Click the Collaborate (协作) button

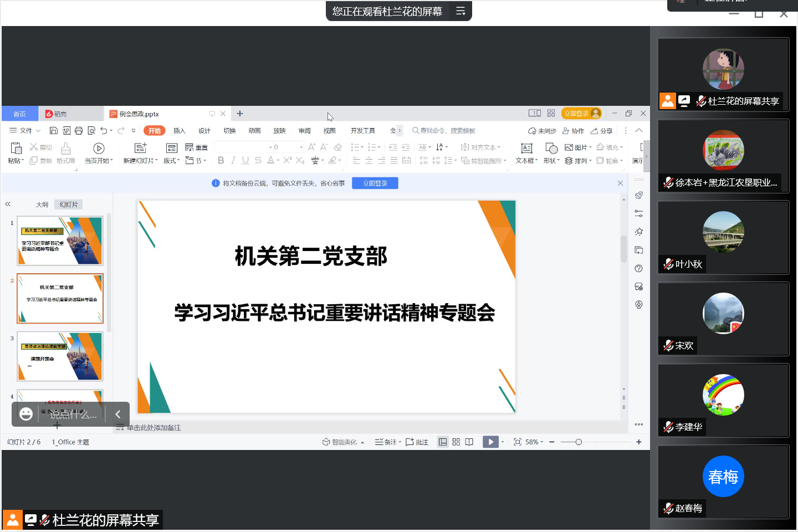(x=573, y=131)
